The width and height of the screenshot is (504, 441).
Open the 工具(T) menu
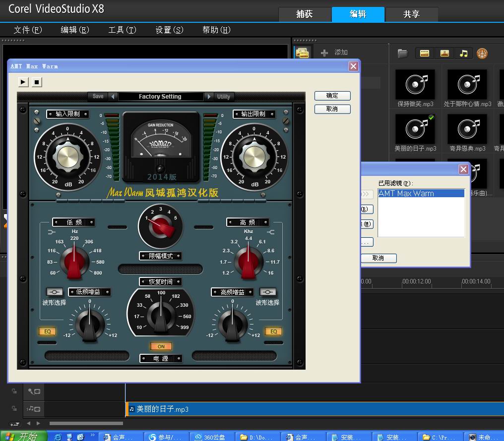coord(122,30)
